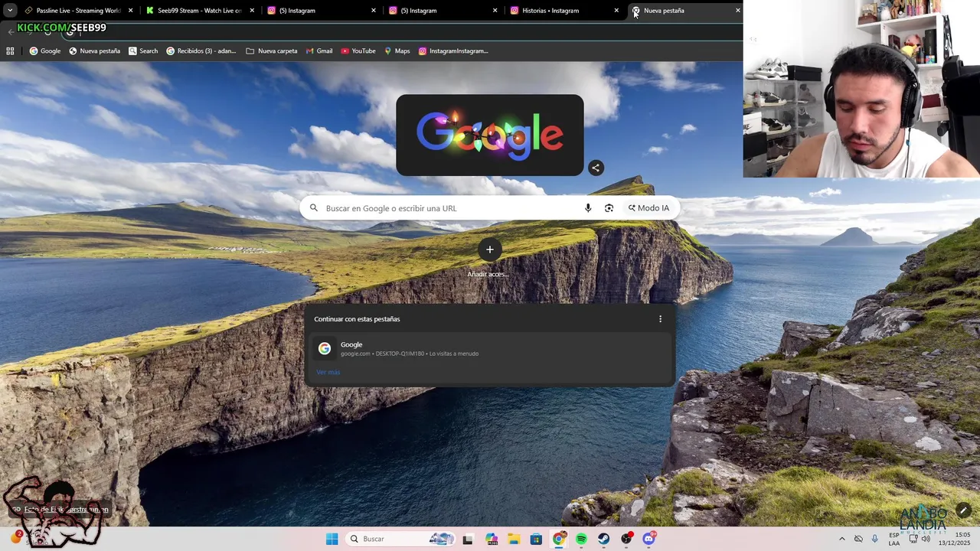Open the Search bookmark
The width and height of the screenshot is (980, 551).
point(143,51)
